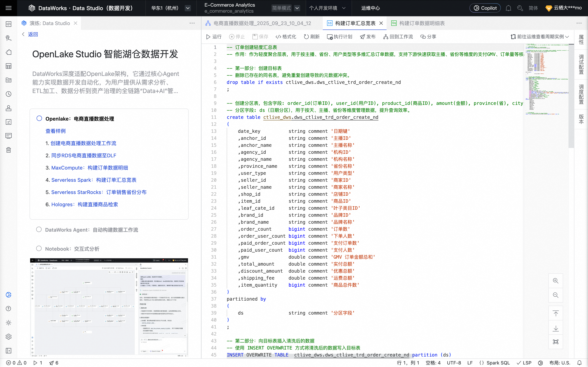Click the scroll-to-top arrow icon
Screen dimensions: 588x367
(x=556, y=313)
